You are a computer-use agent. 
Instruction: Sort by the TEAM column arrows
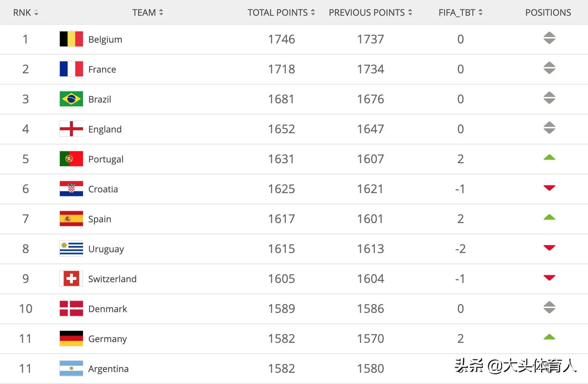point(161,12)
